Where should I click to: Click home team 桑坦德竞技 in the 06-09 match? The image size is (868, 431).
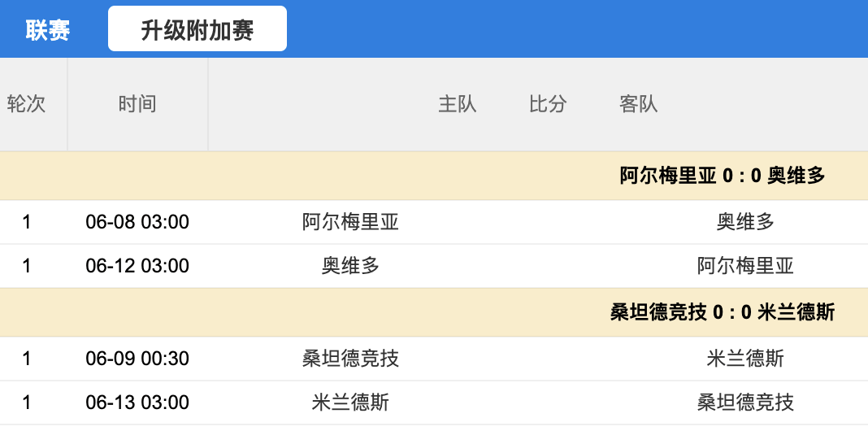coord(350,359)
